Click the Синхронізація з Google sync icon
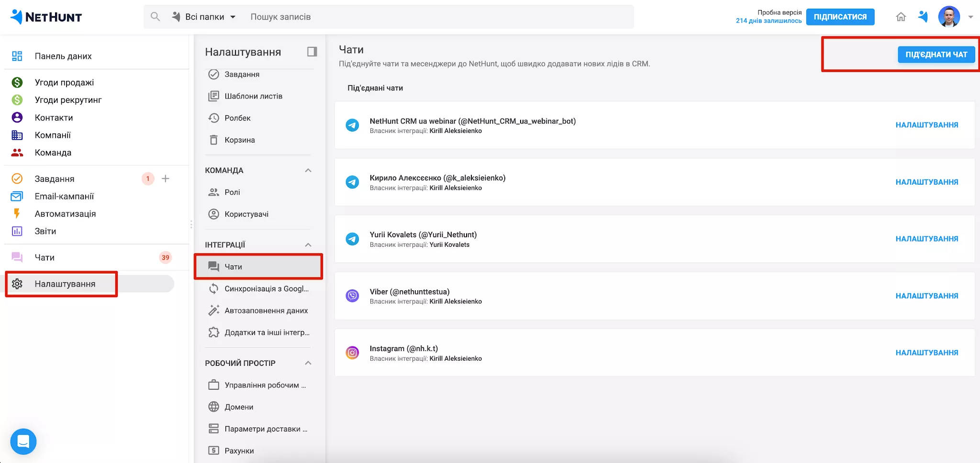 [x=214, y=288]
